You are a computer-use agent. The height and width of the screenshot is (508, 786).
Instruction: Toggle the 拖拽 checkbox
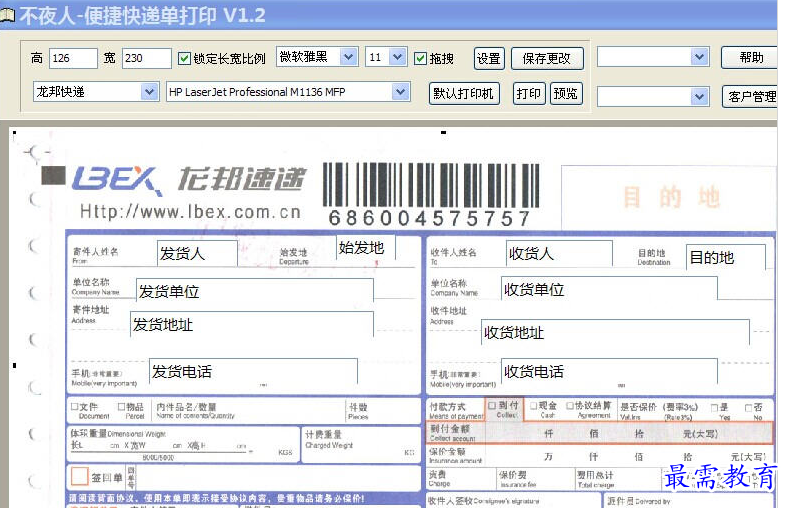pos(420,59)
